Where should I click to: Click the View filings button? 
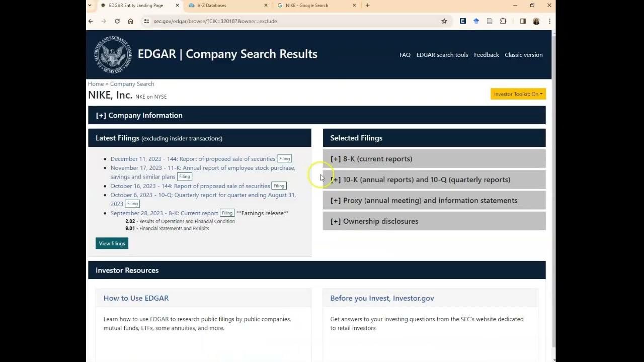tap(112, 243)
